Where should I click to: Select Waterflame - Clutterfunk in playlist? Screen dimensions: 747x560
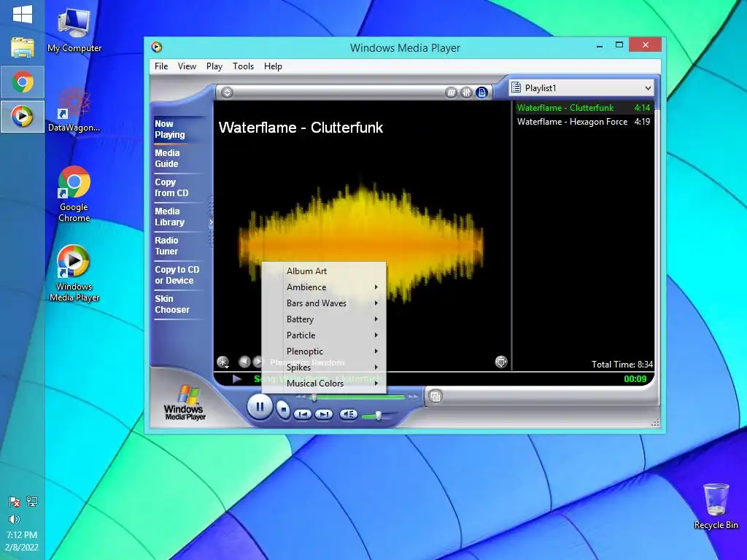583,108
